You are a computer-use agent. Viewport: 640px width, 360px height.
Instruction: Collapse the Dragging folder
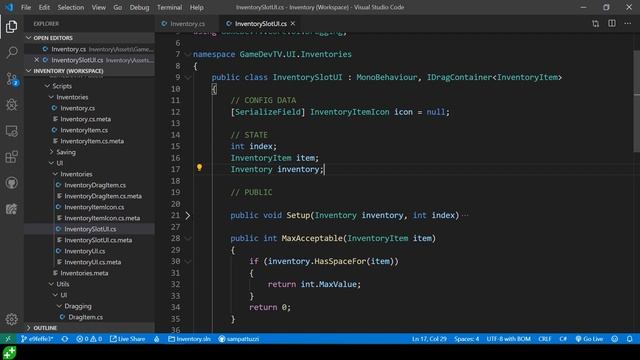click(59, 306)
